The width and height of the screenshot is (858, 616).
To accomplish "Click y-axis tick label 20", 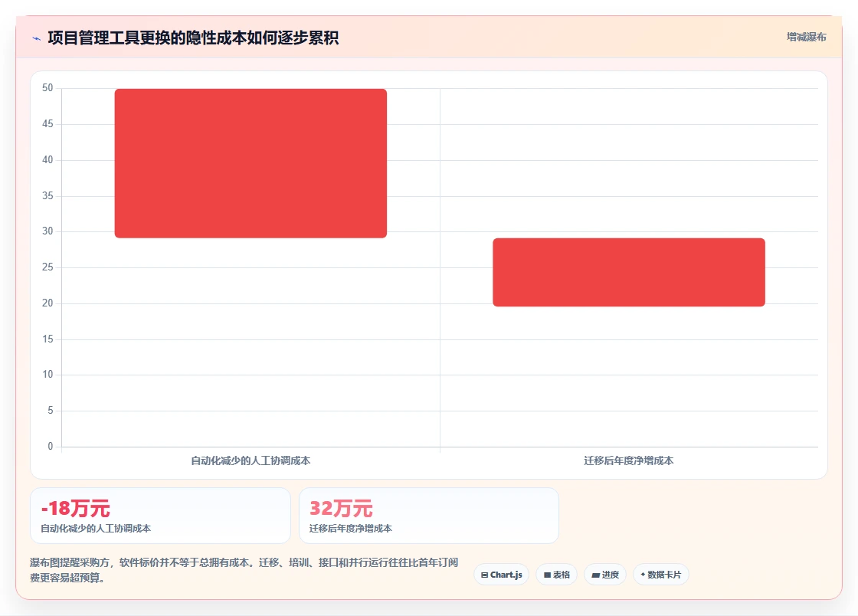I will pos(47,303).
